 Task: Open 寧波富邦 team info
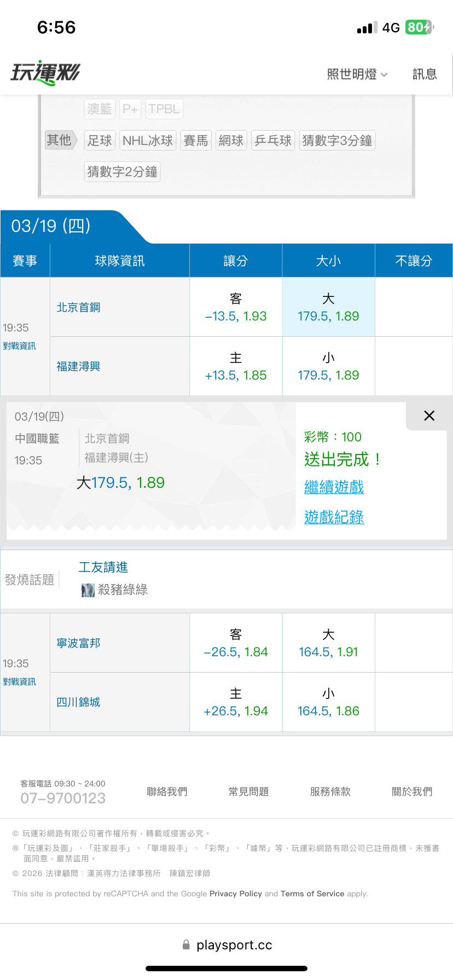79,643
